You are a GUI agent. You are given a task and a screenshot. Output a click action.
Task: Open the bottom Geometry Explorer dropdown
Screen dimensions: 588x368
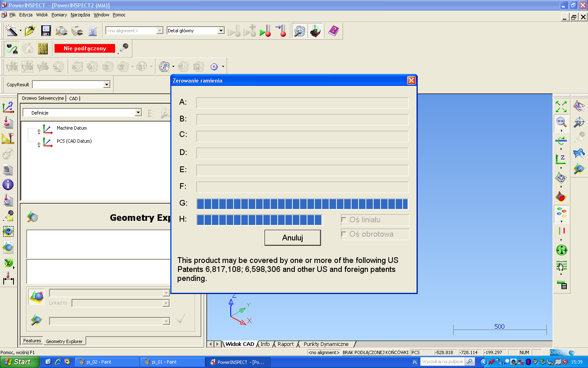click(x=166, y=321)
